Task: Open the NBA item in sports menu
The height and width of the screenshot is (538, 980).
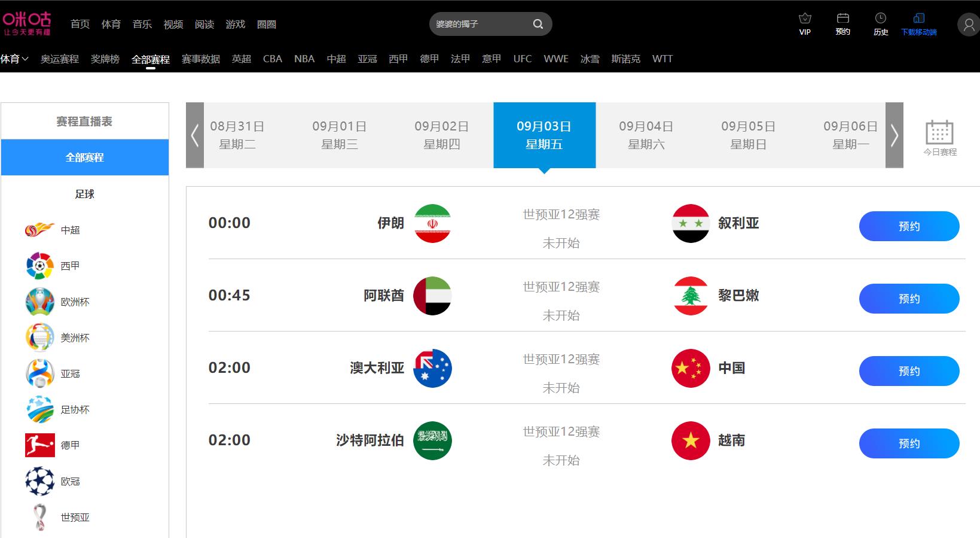Action: point(304,59)
